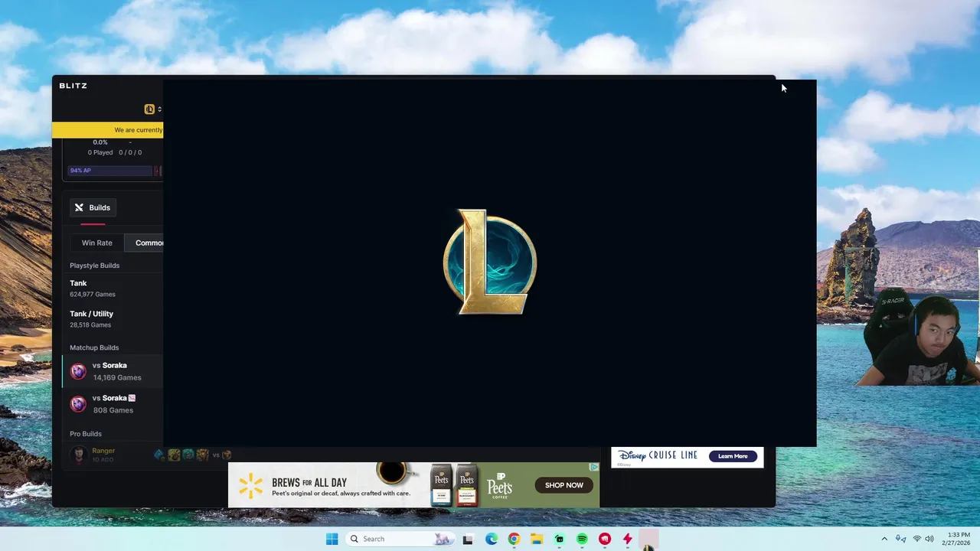Image resolution: width=980 pixels, height=551 pixels.
Task: Click SHOP NOW on the Peet's ad
Action: pyautogui.click(x=564, y=485)
